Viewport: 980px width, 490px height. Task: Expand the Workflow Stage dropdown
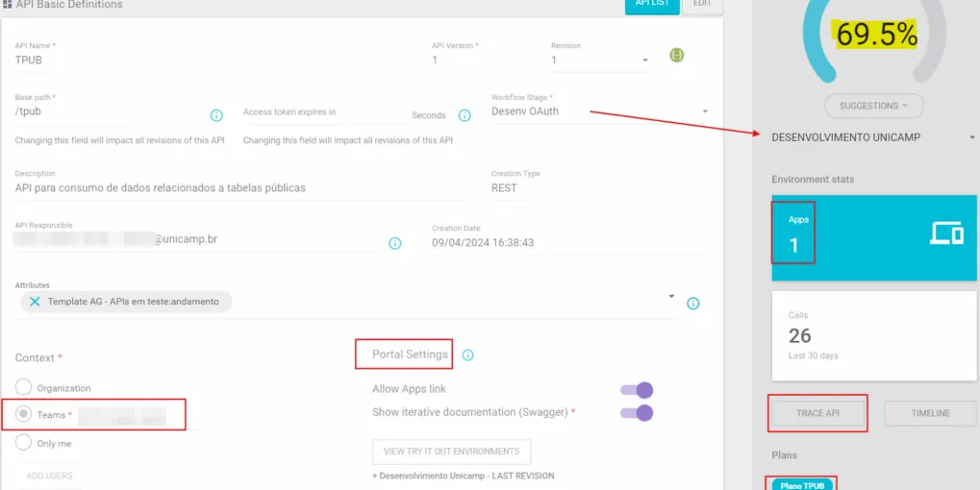[x=705, y=111]
